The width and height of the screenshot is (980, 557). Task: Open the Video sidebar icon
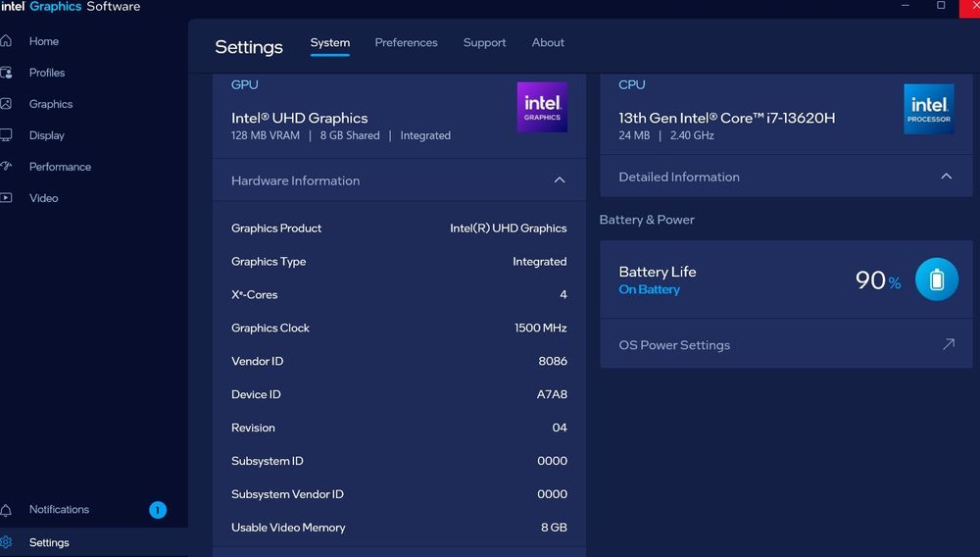click(6, 198)
